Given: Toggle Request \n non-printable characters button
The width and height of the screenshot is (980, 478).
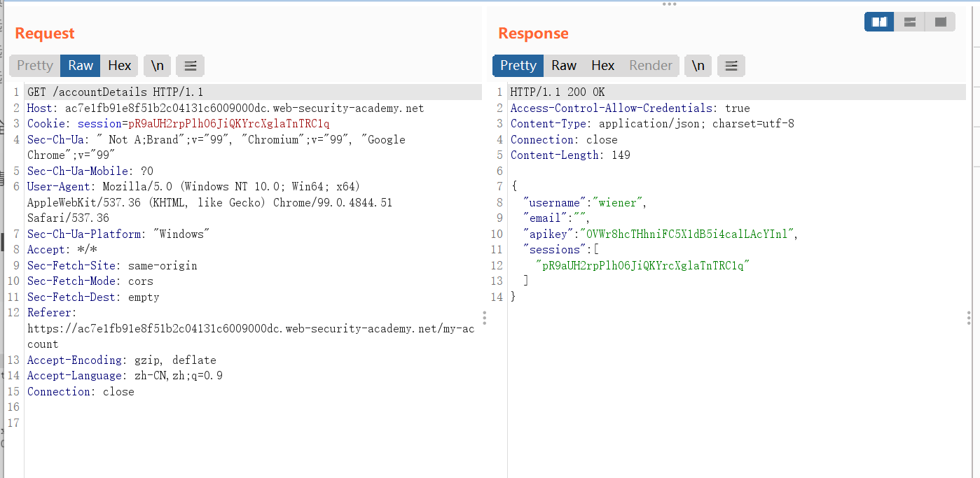Looking at the screenshot, I should [x=158, y=66].
